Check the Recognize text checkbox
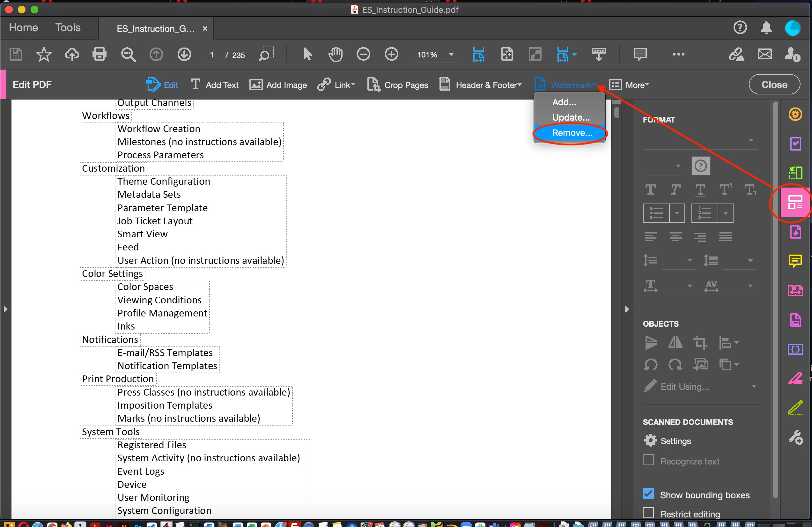 click(x=648, y=460)
